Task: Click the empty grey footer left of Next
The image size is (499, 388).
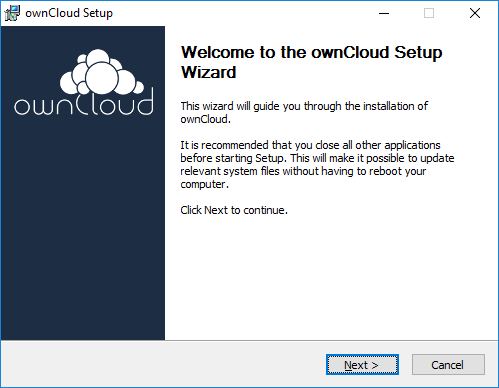Action: (x=160, y=364)
